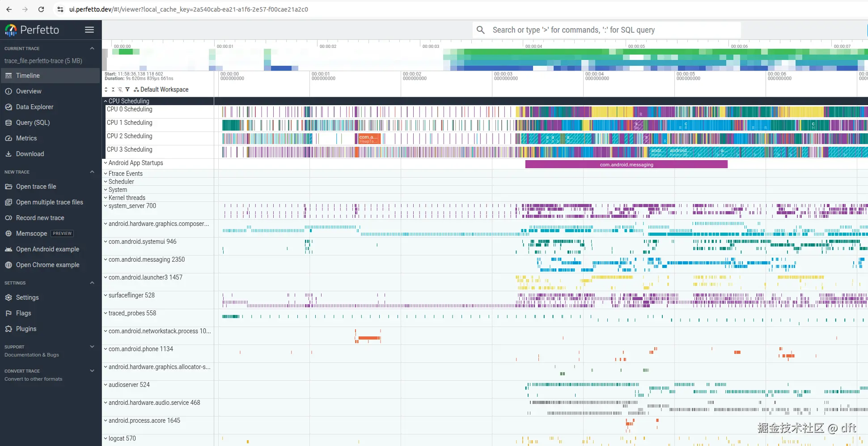Expand the system_server 700 process
The width and height of the screenshot is (868, 446).
[106, 206]
